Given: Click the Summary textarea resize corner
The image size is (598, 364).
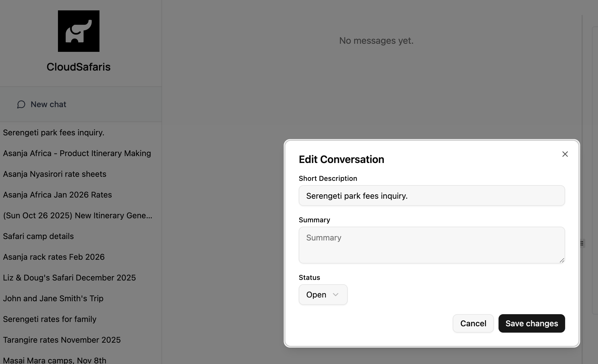Looking at the screenshot, I should pos(562,260).
